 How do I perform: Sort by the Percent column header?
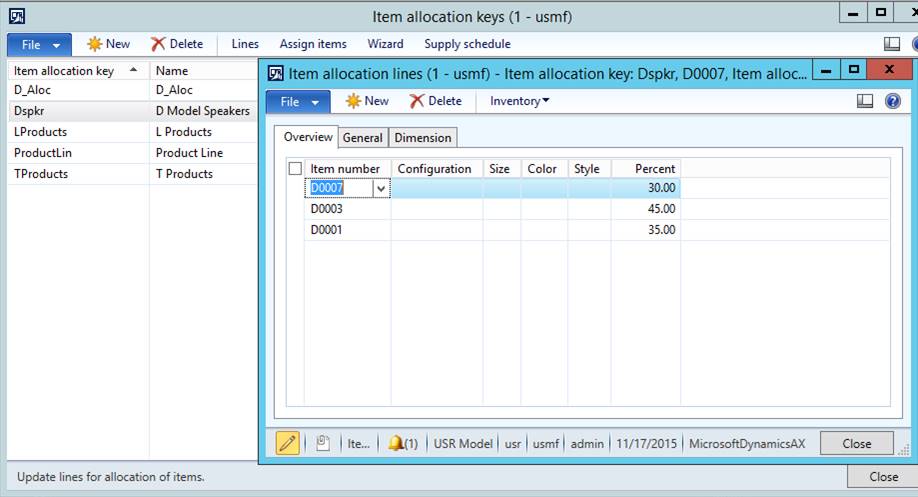[x=646, y=169]
